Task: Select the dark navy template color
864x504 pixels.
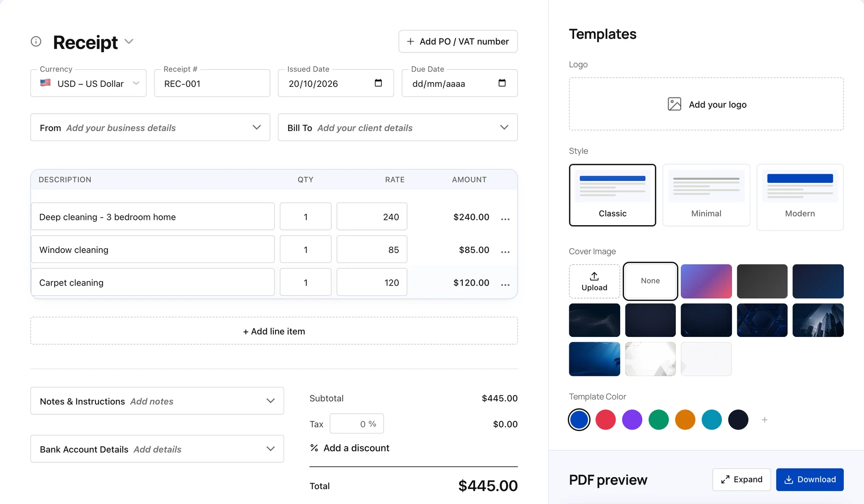Action: 738,420
